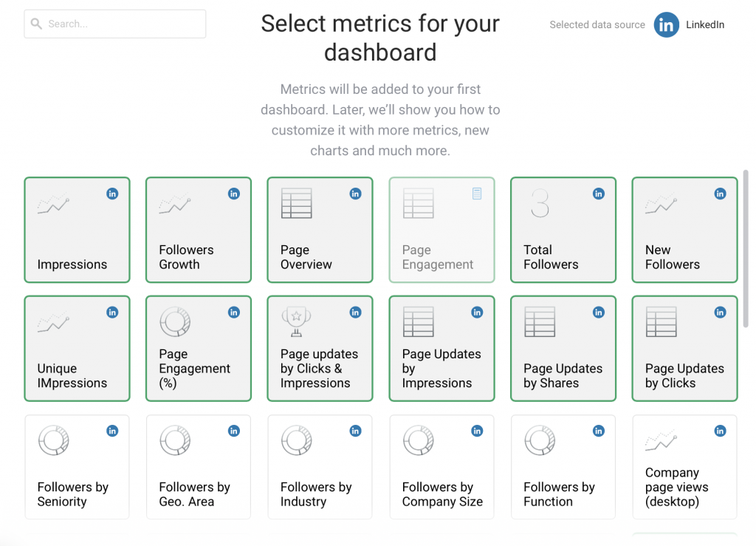Add the Company page views (desktop) metric
Image resolution: width=756 pixels, height=546 pixels.
click(684, 467)
